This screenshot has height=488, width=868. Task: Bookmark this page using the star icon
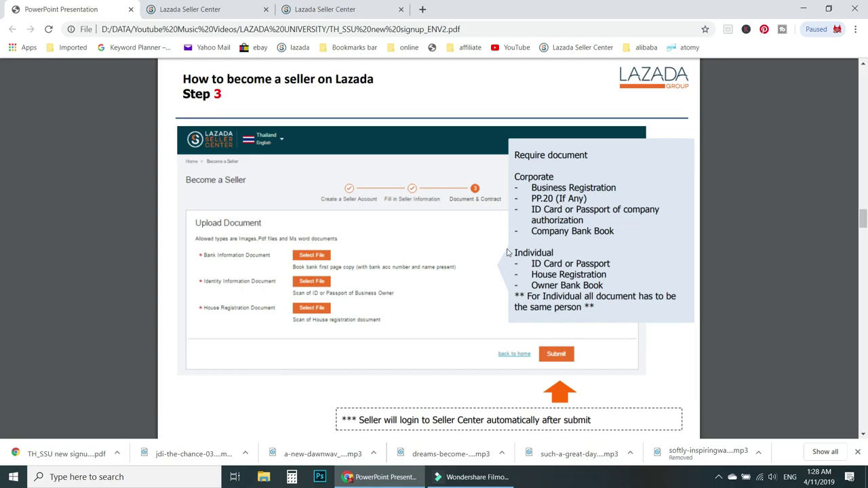[x=705, y=29]
